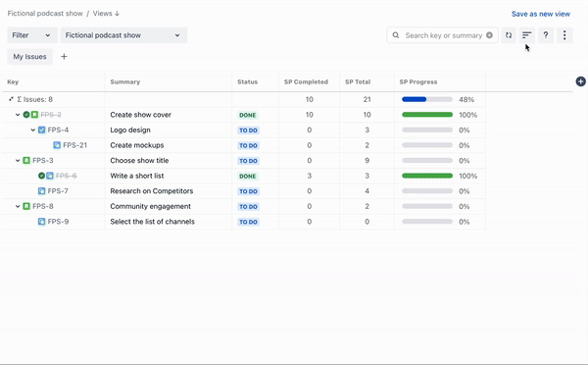Click SP Total value 9 for Choose show title
588x365 pixels.
tap(367, 160)
